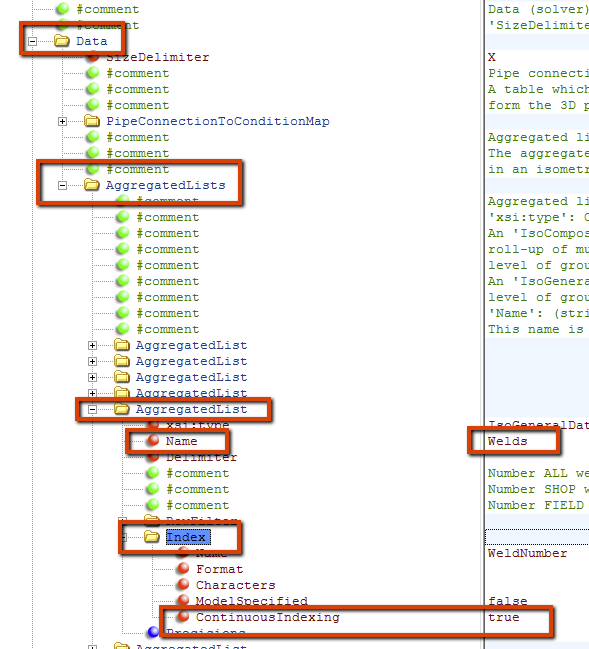589x649 pixels.
Task: Click the folder icon of the expanded AggregatedList
Action: pos(122,409)
